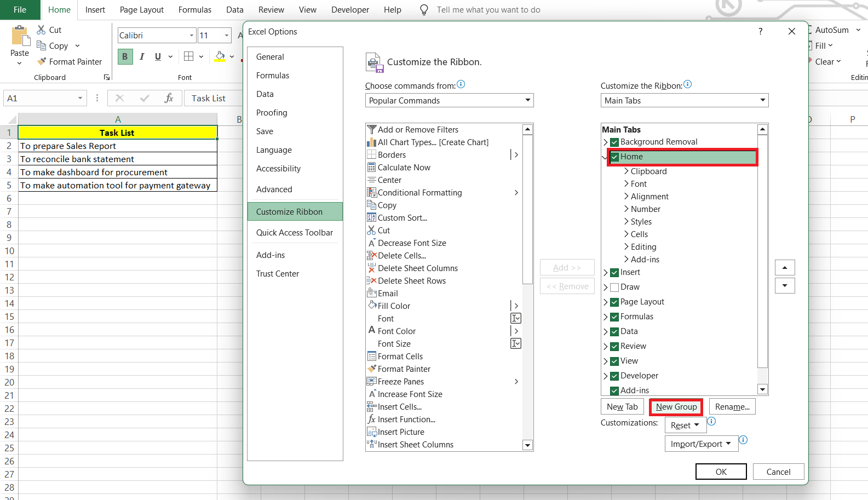868x500 pixels.
Task: Click the Tell me lightbulb icon
Action: (x=424, y=10)
